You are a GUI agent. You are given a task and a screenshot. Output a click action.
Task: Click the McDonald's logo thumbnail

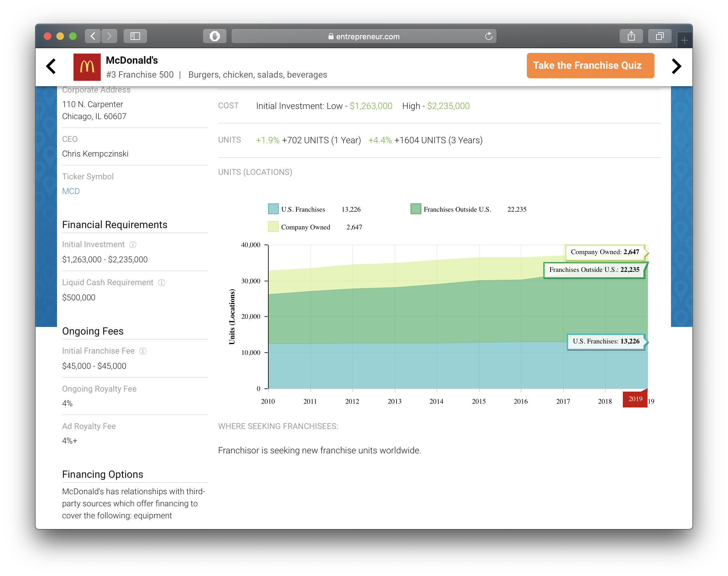coord(87,67)
